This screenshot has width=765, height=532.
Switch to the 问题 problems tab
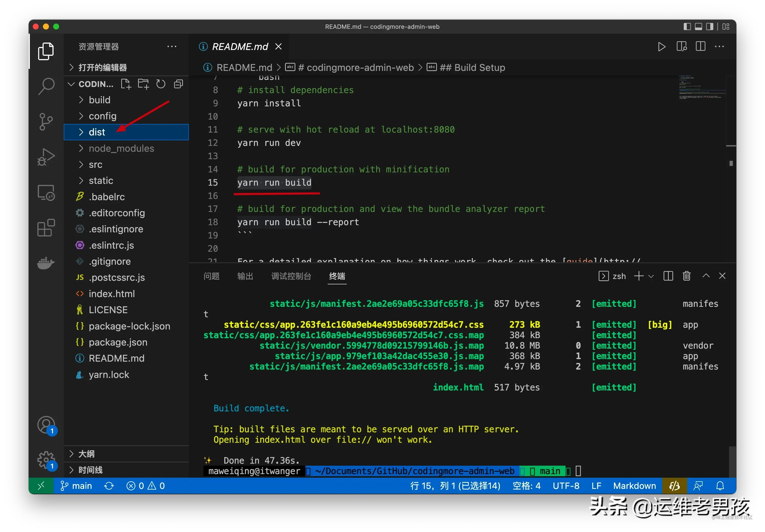[x=211, y=276]
